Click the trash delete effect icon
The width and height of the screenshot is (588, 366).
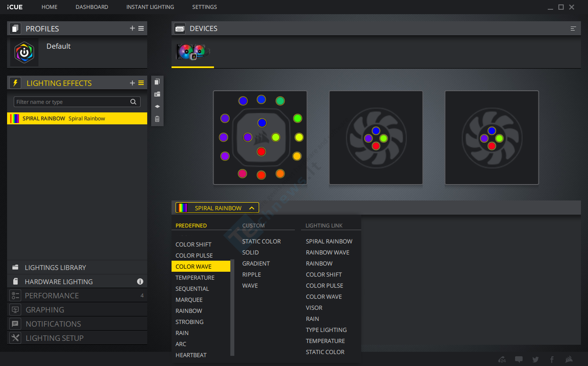tap(157, 119)
